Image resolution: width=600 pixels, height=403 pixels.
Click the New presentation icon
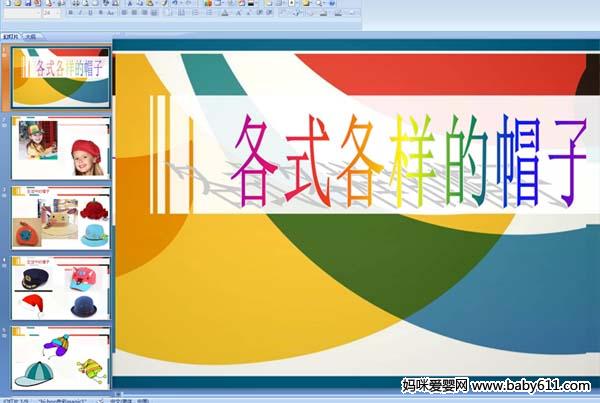[x=6, y=3]
